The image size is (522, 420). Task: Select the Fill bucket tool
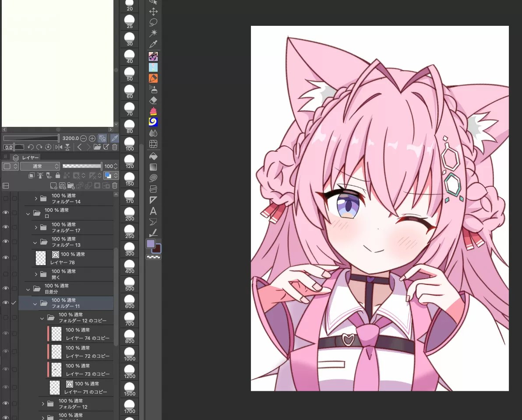point(153,156)
